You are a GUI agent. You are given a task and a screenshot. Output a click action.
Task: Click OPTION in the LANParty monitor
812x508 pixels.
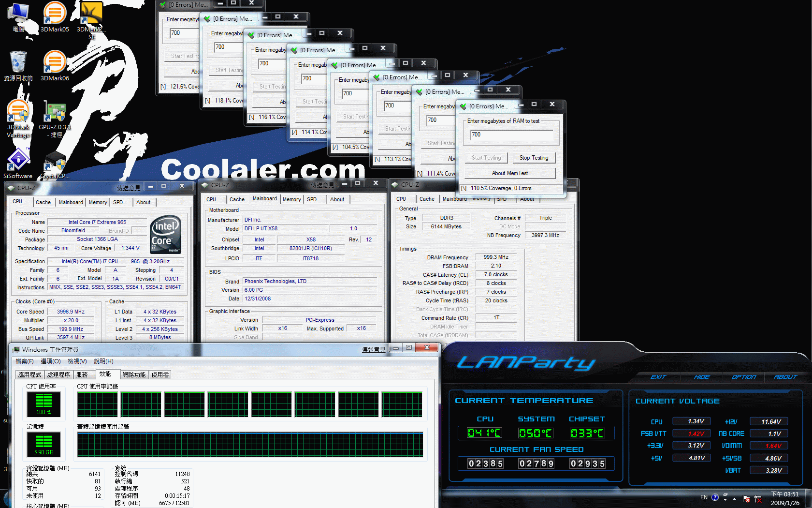(x=744, y=377)
